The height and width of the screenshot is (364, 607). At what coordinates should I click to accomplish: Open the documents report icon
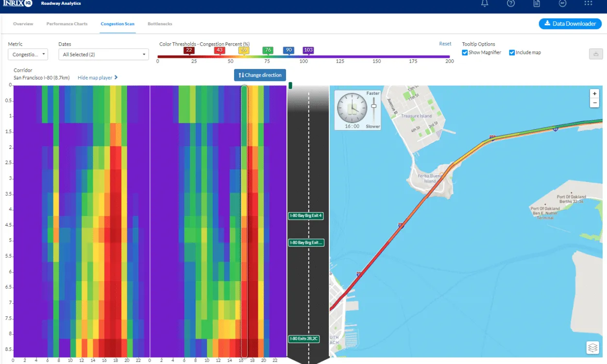pyautogui.click(x=537, y=3)
